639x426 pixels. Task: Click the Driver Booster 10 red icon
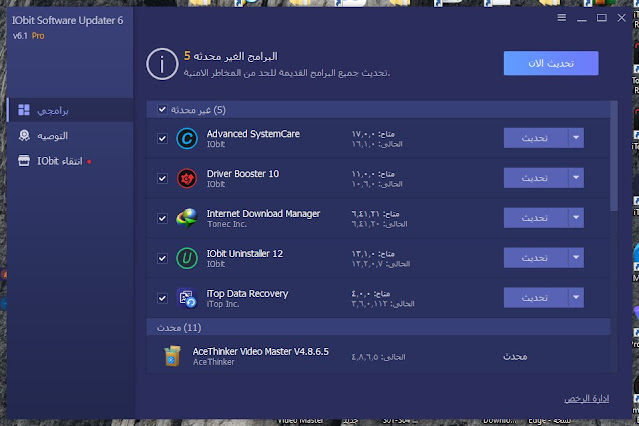(187, 178)
